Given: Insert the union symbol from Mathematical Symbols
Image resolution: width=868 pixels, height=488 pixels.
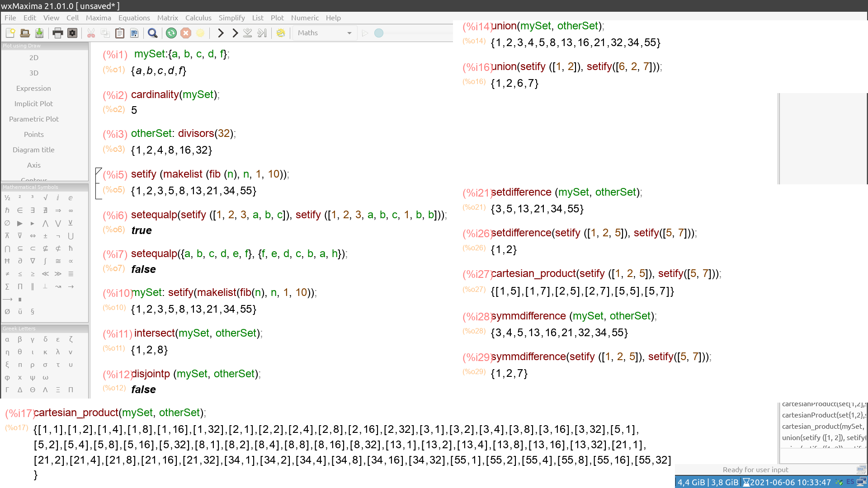Looking at the screenshot, I should tap(71, 235).
